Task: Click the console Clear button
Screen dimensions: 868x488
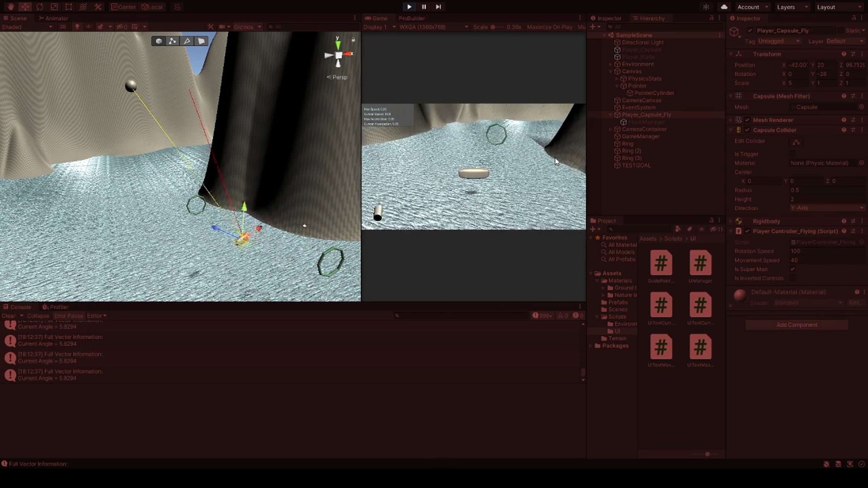Action: tap(9, 316)
